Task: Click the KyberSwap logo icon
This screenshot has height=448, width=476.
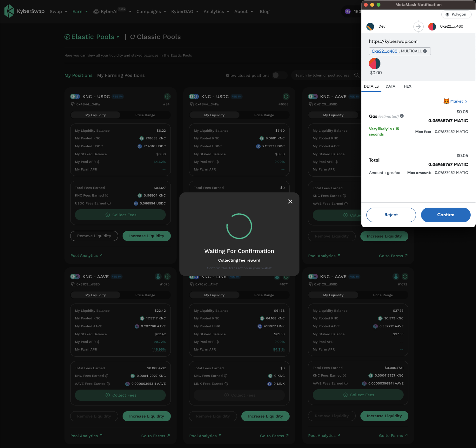Action: click(9, 11)
